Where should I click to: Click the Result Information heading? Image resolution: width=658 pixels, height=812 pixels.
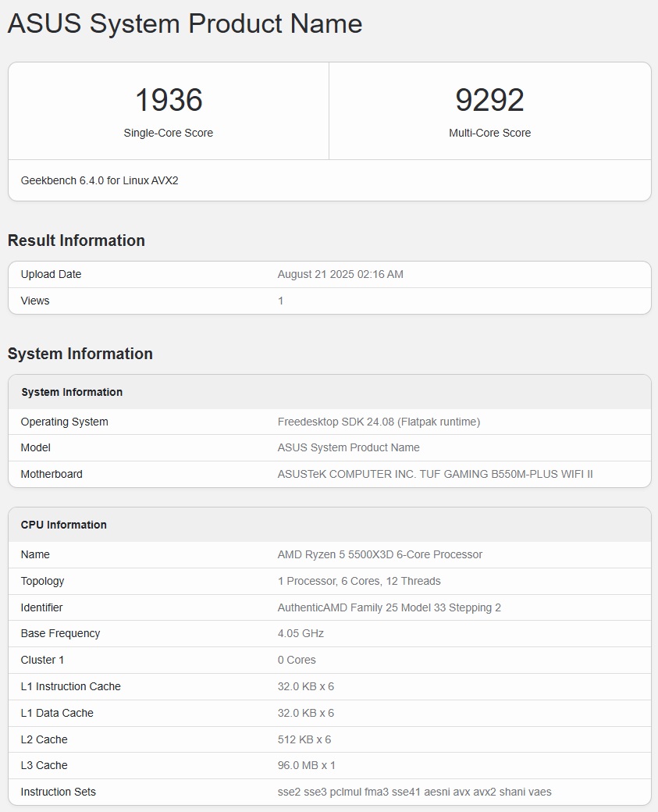pyautogui.click(x=76, y=240)
